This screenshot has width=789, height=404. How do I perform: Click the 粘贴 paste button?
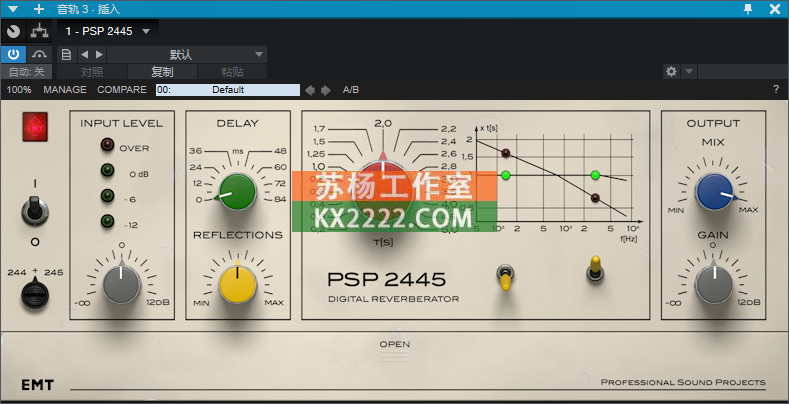click(232, 72)
